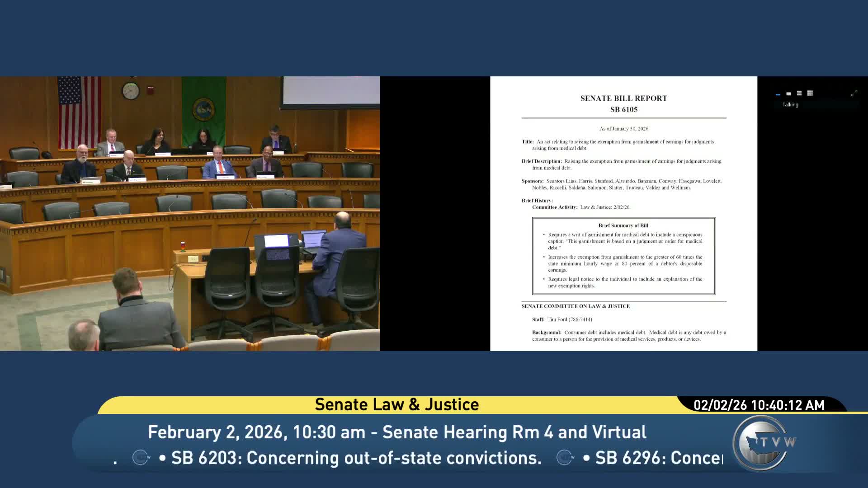Screen dimensions: 868x488
Task: Click the small TVW bug before SB 6296
Action: (x=564, y=458)
